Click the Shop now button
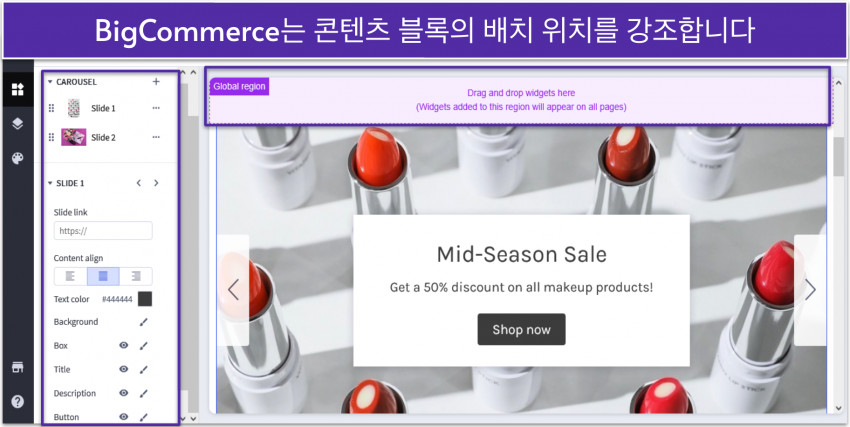The width and height of the screenshot is (850, 427). click(521, 329)
